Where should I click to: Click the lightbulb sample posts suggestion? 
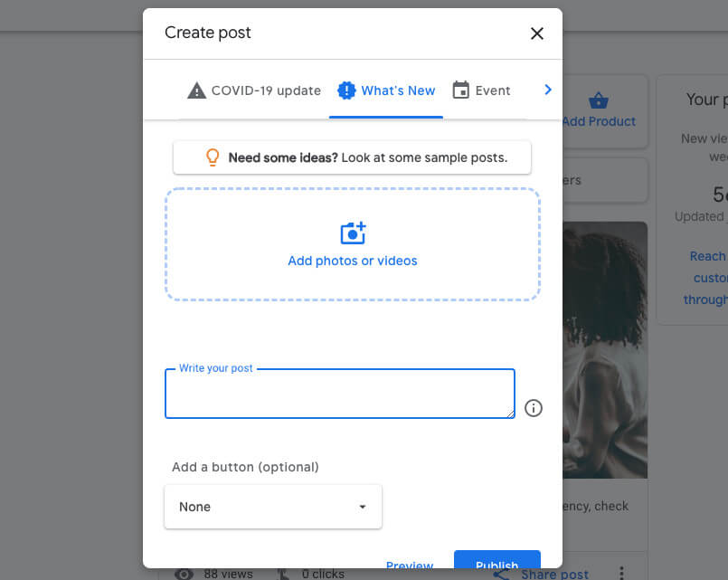352,157
